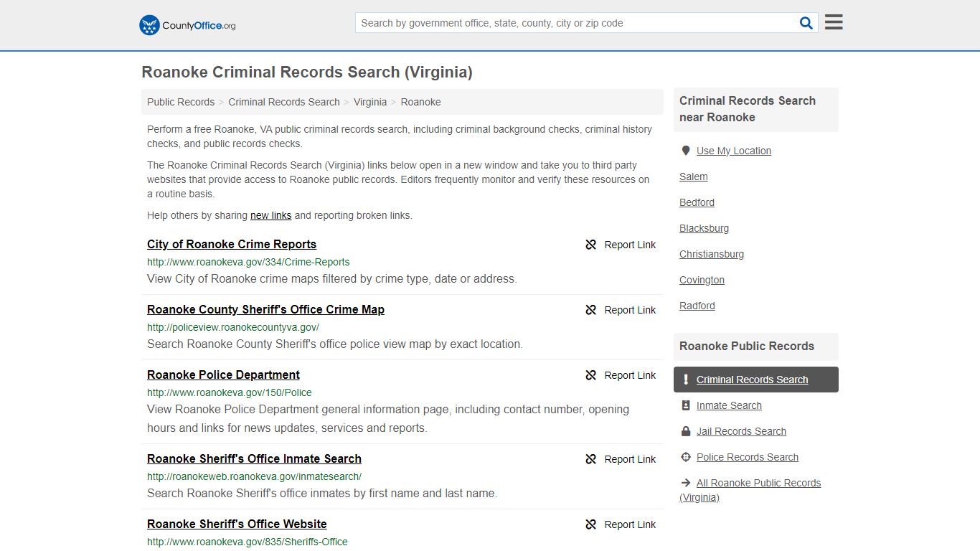Select nearby city Christiansburg

tap(712, 254)
